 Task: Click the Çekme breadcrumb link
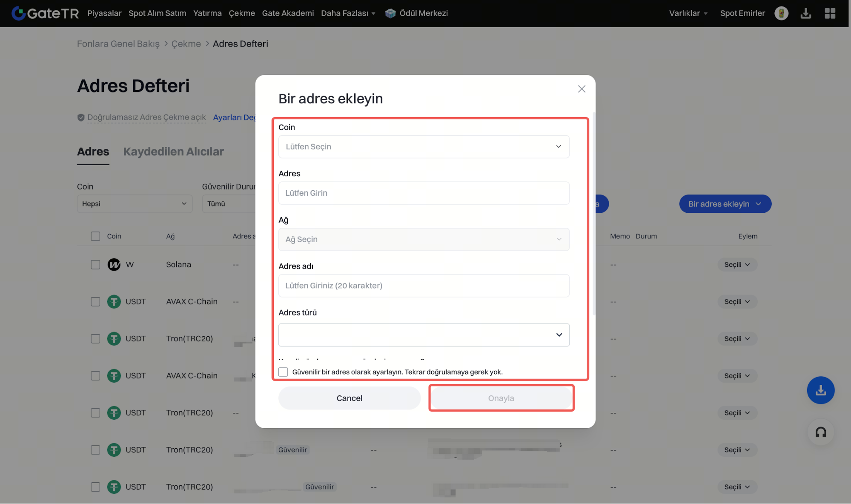click(186, 44)
